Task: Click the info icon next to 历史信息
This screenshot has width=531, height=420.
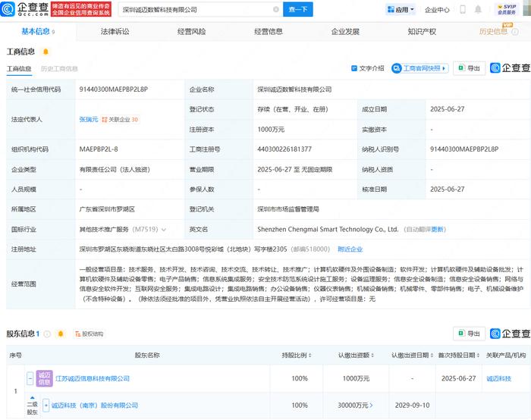Action: pyautogui.click(x=515, y=32)
